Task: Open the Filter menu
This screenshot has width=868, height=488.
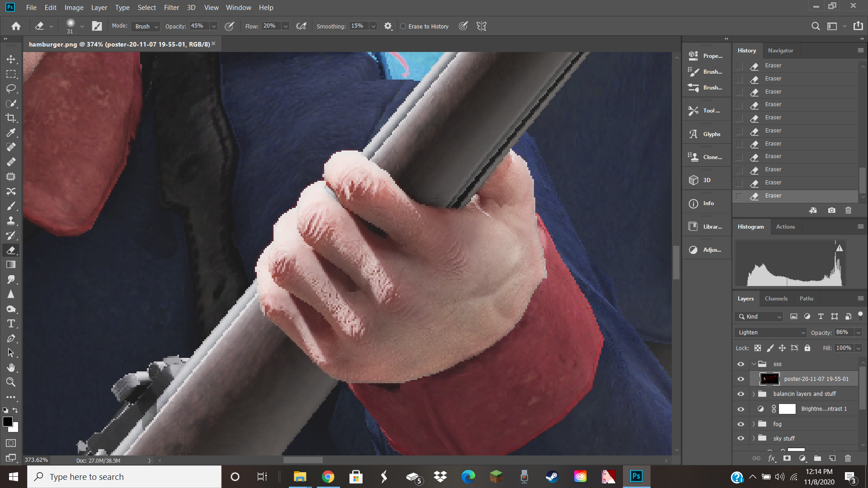Action: pos(171,8)
